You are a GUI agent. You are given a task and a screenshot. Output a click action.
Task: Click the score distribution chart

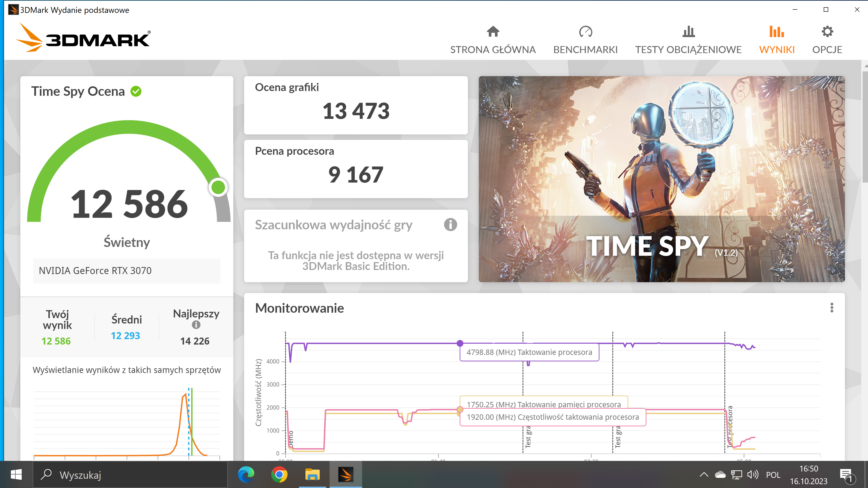click(x=127, y=424)
